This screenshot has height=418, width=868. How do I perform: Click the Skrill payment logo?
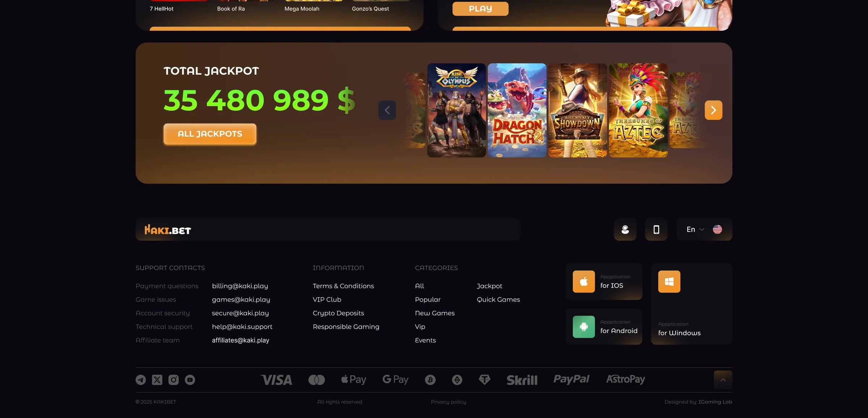coord(522,380)
